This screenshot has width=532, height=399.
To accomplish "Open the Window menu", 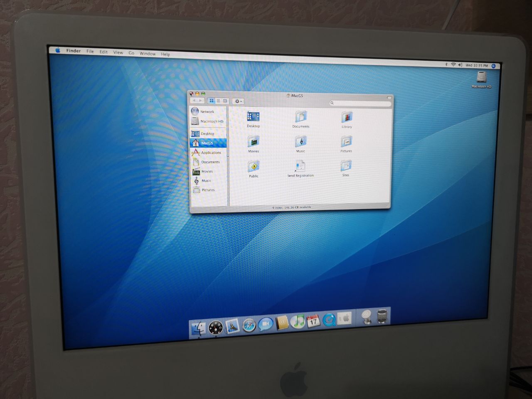I will (148, 54).
